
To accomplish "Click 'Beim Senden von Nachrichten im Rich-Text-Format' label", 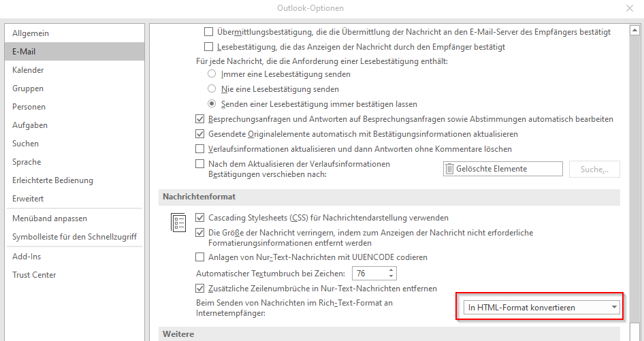I will [x=295, y=308].
